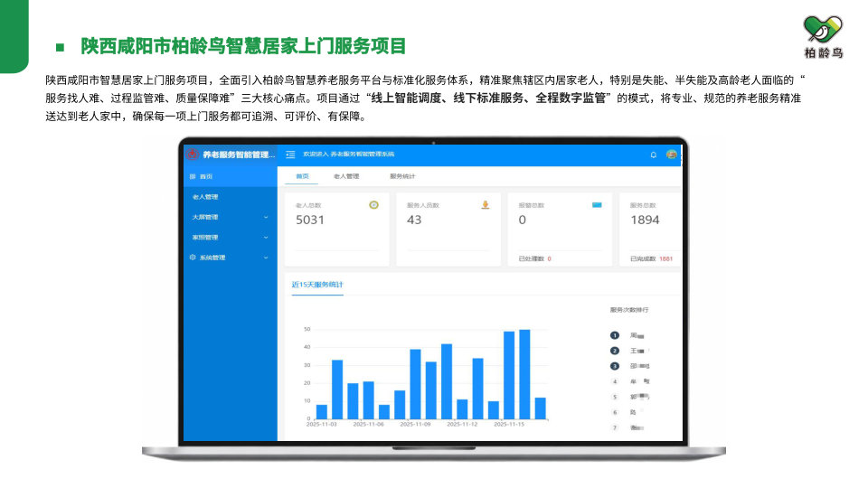Screen dimensions: 868x488
Task: Expand the 系统管理 sidebar chevron
Action: click(266, 258)
